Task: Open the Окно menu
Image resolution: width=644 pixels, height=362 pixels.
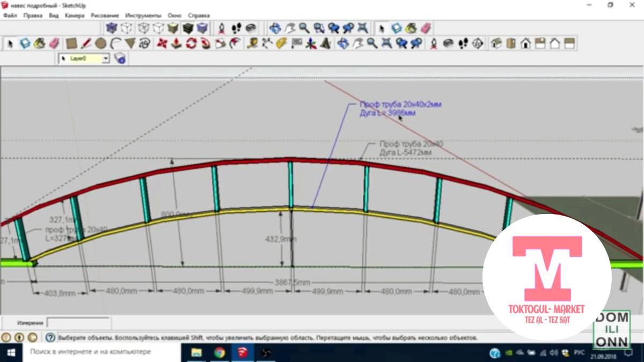Action: (x=174, y=16)
